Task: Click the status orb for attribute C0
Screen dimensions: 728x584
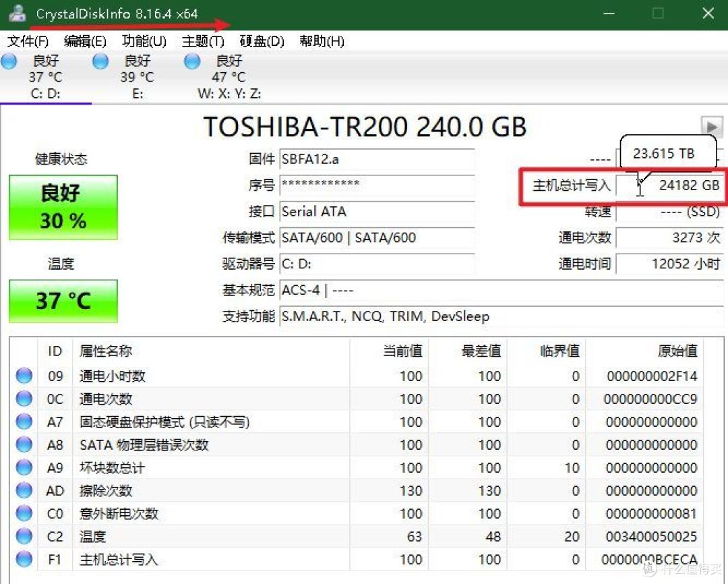Action: (x=24, y=513)
